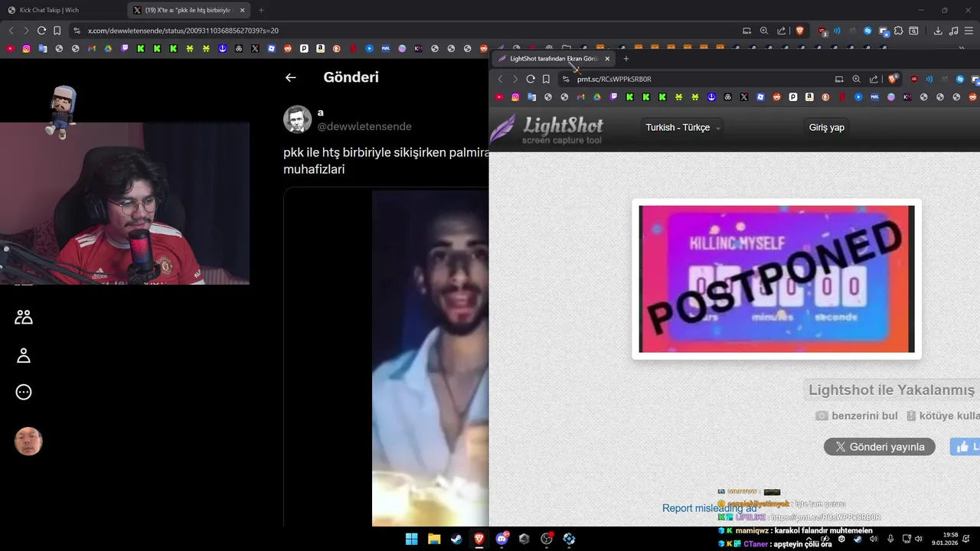Open Communities in X sidebar
Viewport: 980px width, 551px height.
point(24,317)
